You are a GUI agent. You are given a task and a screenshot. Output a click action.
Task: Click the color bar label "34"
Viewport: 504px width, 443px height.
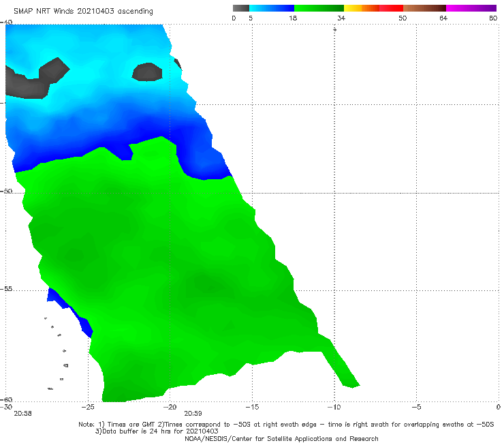click(x=341, y=18)
